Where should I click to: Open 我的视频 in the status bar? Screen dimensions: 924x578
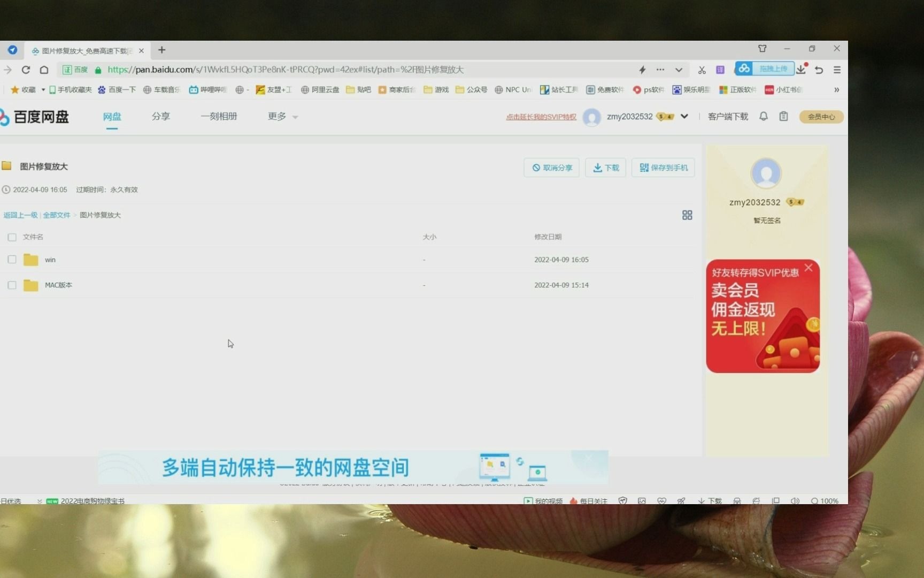pyautogui.click(x=543, y=501)
